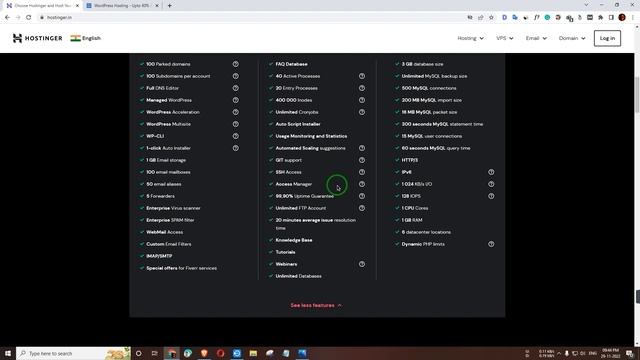Click help icon beside 1 024 KB/s I/O

tap(491, 184)
